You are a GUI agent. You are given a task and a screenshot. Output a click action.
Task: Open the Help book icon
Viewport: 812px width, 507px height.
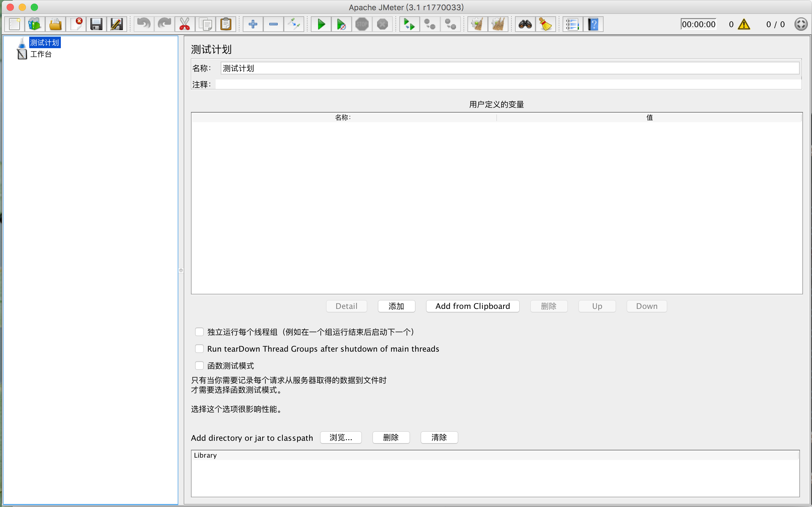coord(593,24)
